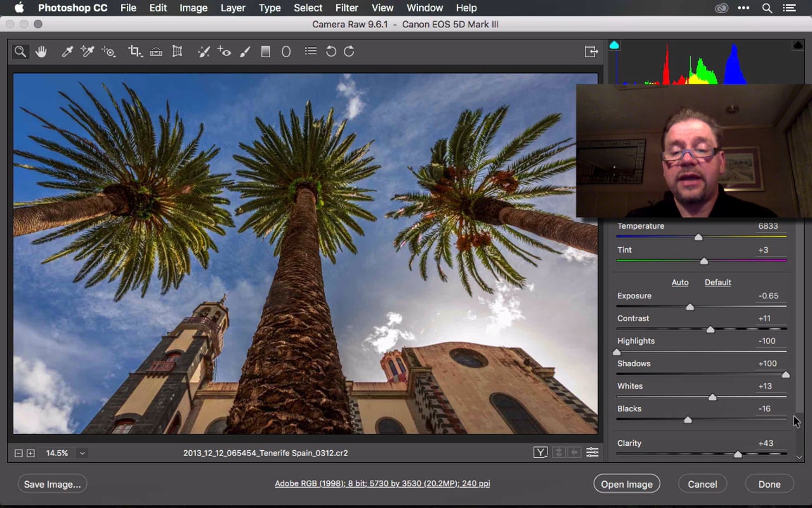Click the Highlights slider handle
The image size is (812, 508).
pyautogui.click(x=617, y=352)
